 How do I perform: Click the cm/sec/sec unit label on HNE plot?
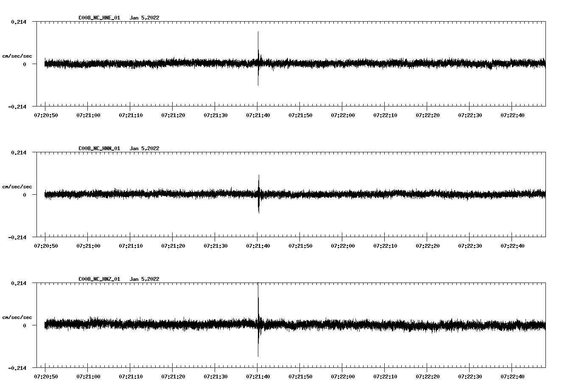(17, 56)
